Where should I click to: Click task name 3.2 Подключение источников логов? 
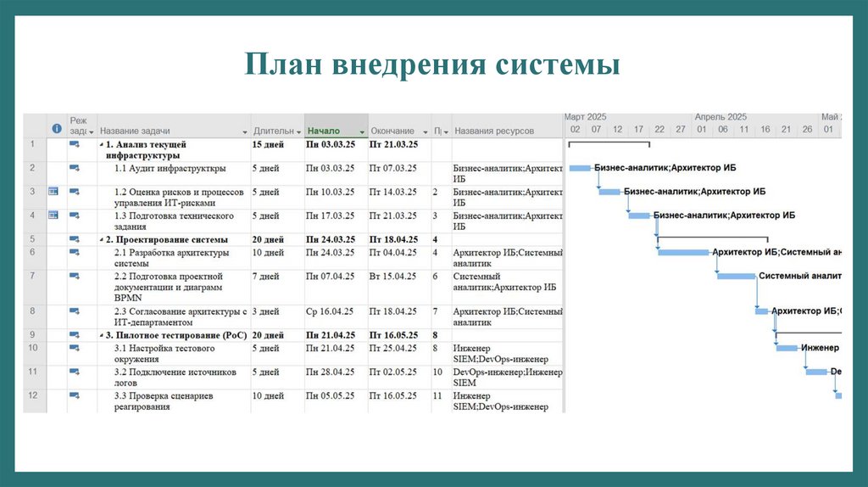175,378
